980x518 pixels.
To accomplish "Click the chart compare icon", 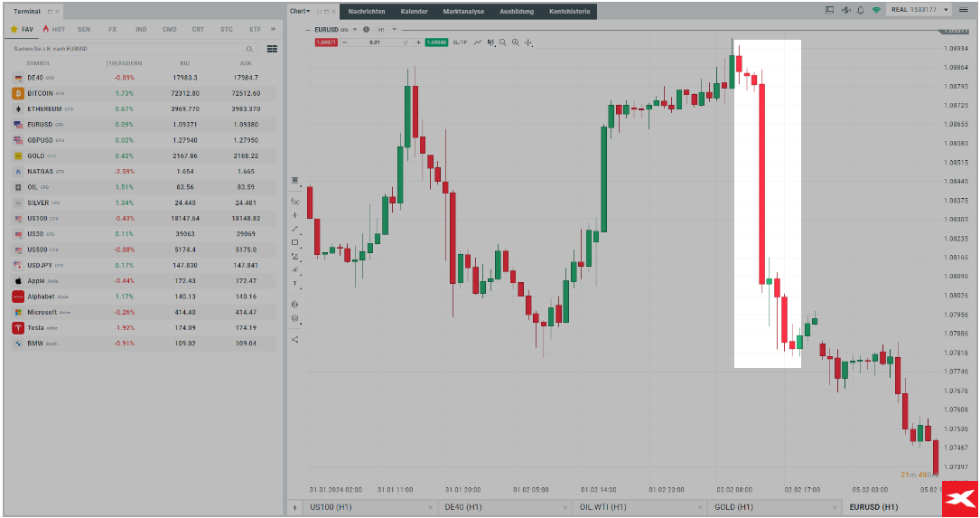I will coord(295,305).
